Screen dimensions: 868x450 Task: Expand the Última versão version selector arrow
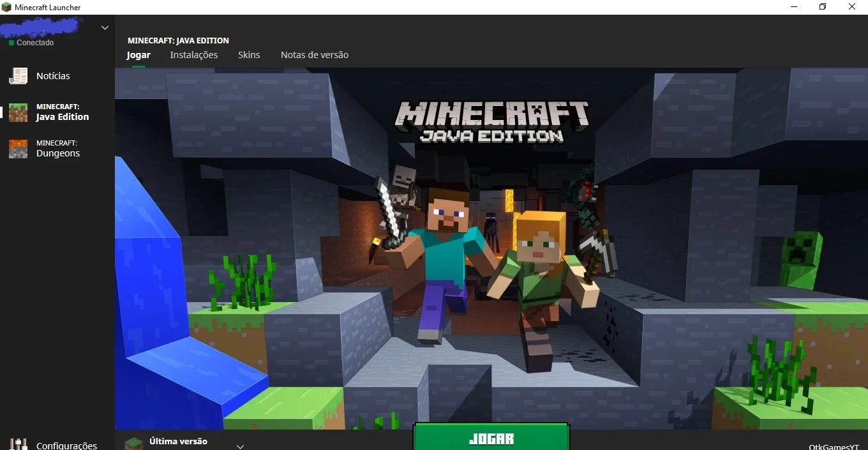point(241,446)
